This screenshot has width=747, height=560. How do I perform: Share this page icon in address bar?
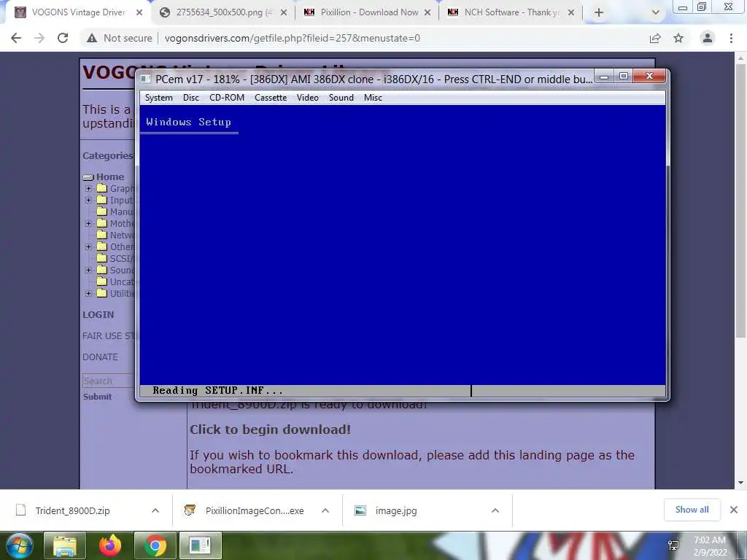click(x=655, y=38)
